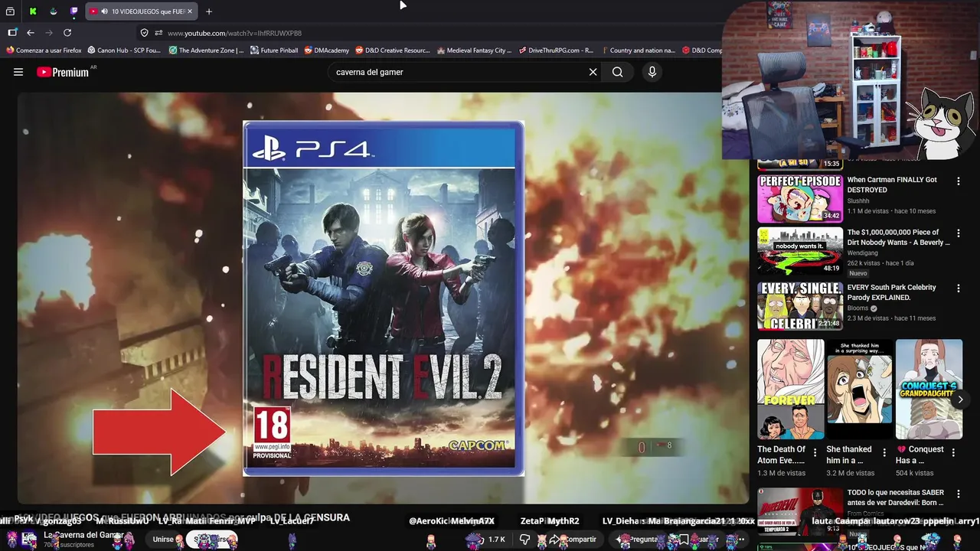The height and width of the screenshot is (551, 980).
Task: Open the 'Future Pinball' bookmark
Action: (x=275, y=51)
